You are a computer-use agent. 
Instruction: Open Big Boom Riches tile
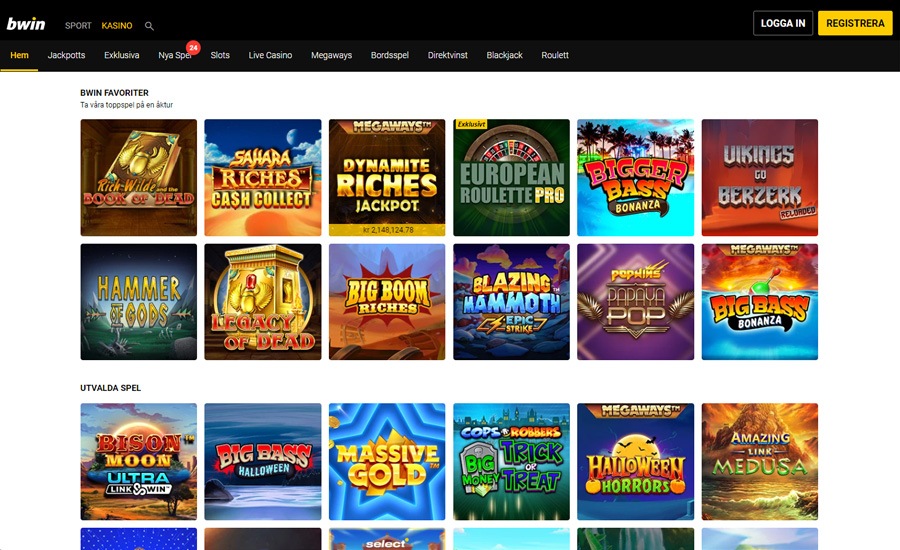[x=387, y=302]
